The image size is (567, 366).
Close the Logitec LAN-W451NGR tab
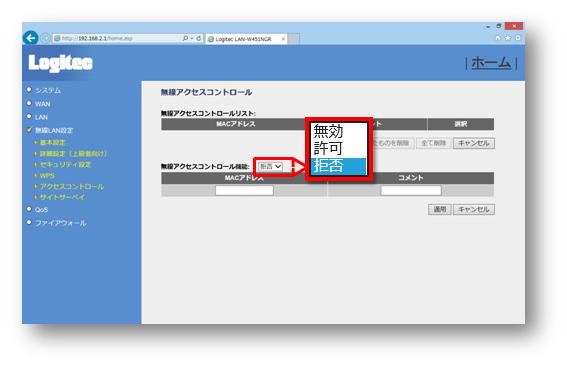[283, 39]
